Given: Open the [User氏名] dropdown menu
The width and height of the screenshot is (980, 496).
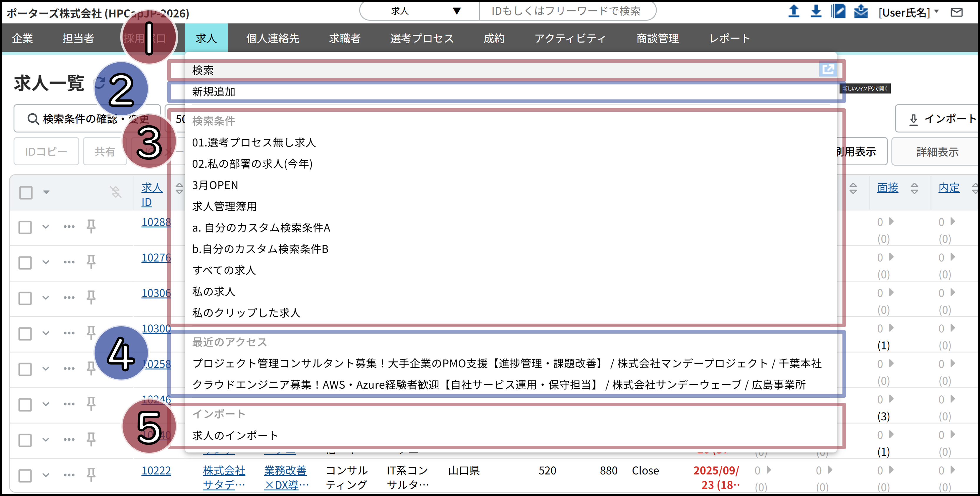Looking at the screenshot, I should tap(910, 12).
